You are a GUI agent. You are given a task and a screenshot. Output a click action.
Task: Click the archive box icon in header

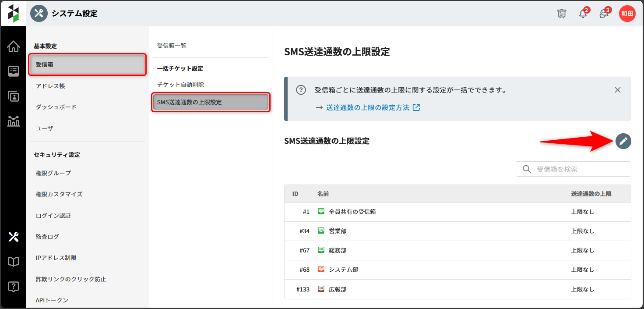[562, 14]
